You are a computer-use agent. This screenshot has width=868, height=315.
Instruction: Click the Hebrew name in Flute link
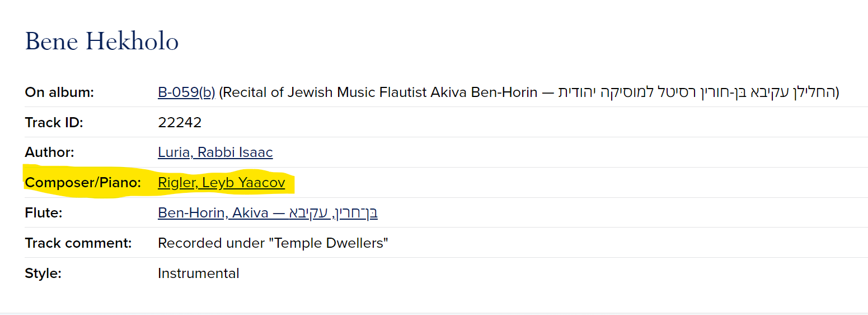(337, 213)
